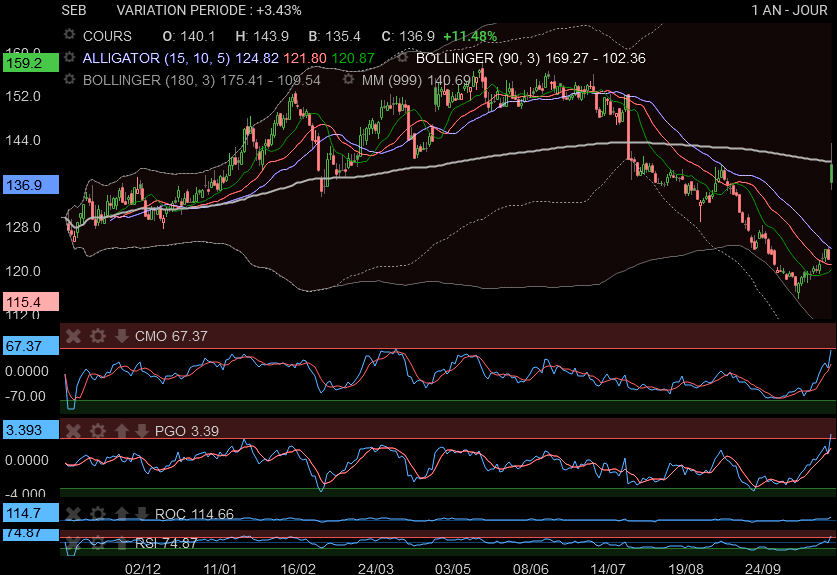Click the 24/09 date axis label
Image resolution: width=837 pixels, height=575 pixels.
(763, 568)
